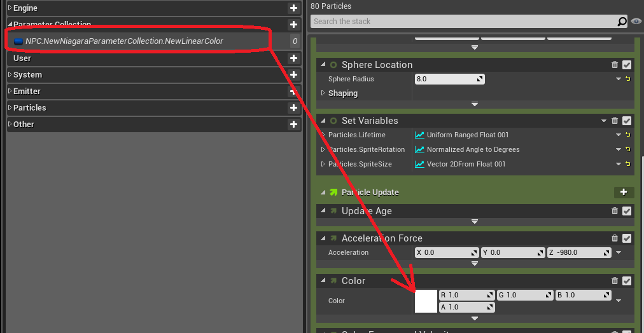Reset Sphere Radius to default value
This screenshot has height=333, width=644.
point(628,79)
